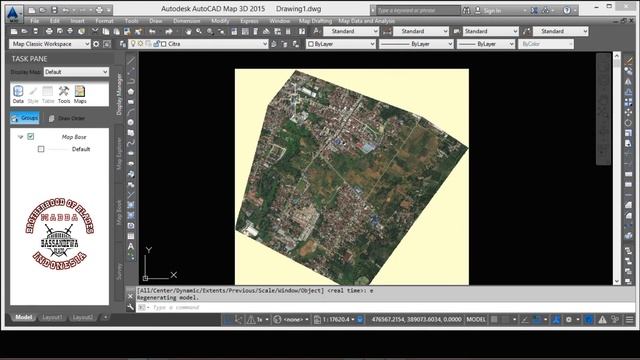Switch to the Layout1 tab
Viewport: 640px width, 360px height.
(x=52, y=317)
